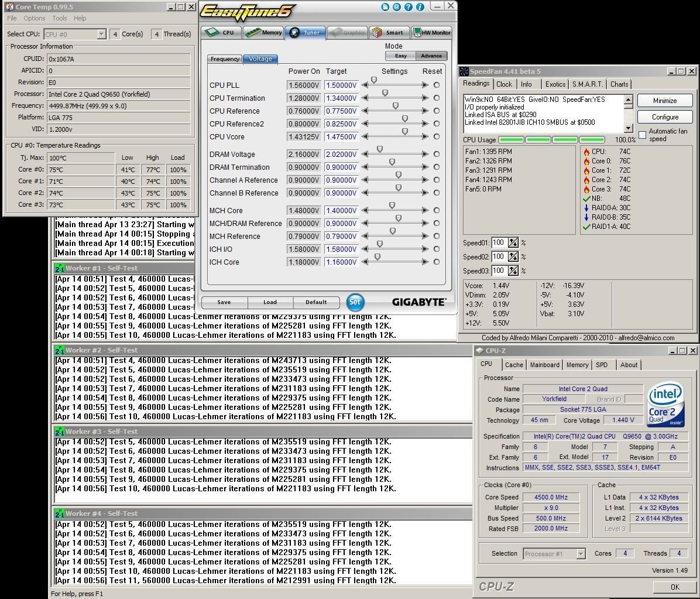This screenshot has height=599, width=700.
Task: Enable Automatic fan speed in SpeedFan
Action: 643,135
